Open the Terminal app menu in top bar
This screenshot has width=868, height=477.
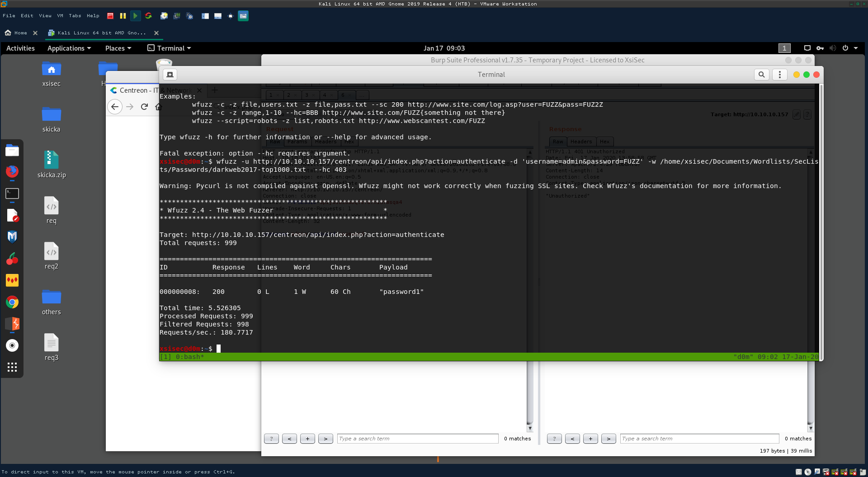pos(169,48)
